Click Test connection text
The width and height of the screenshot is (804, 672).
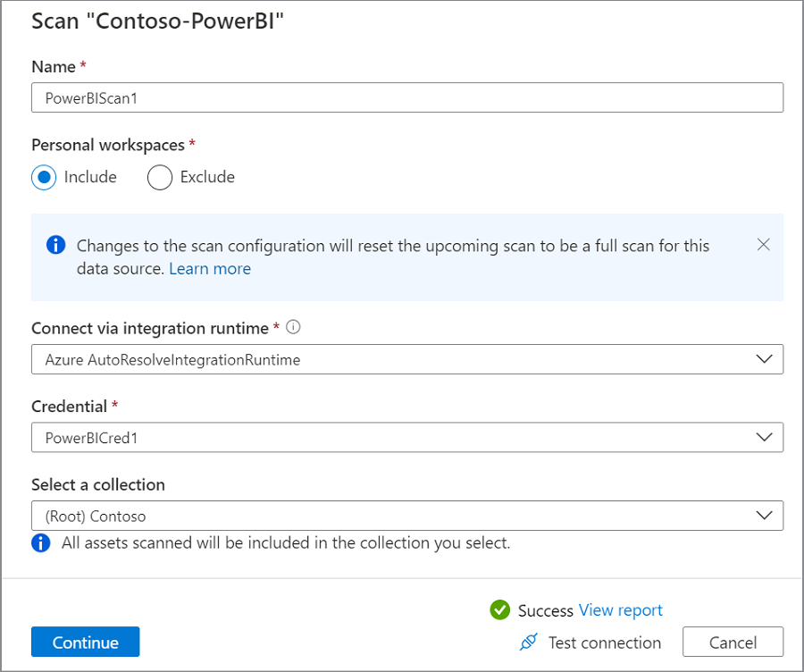605,643
